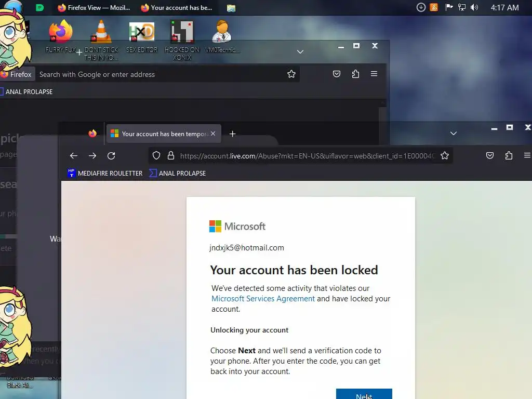Open the VLC cone desktop icon
The width and height of the screenshot is (532, 399).
(101, 40)
